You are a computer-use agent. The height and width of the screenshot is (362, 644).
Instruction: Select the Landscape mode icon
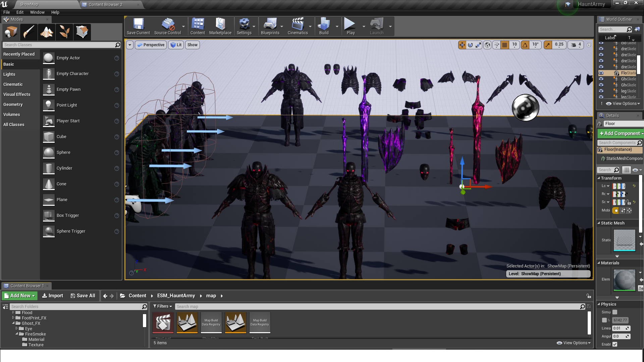point(47,32)
